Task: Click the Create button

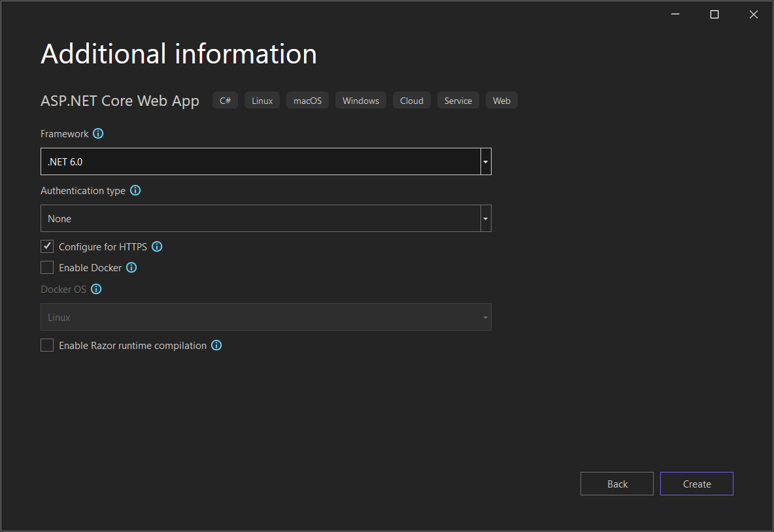Action: pos(696,484)
